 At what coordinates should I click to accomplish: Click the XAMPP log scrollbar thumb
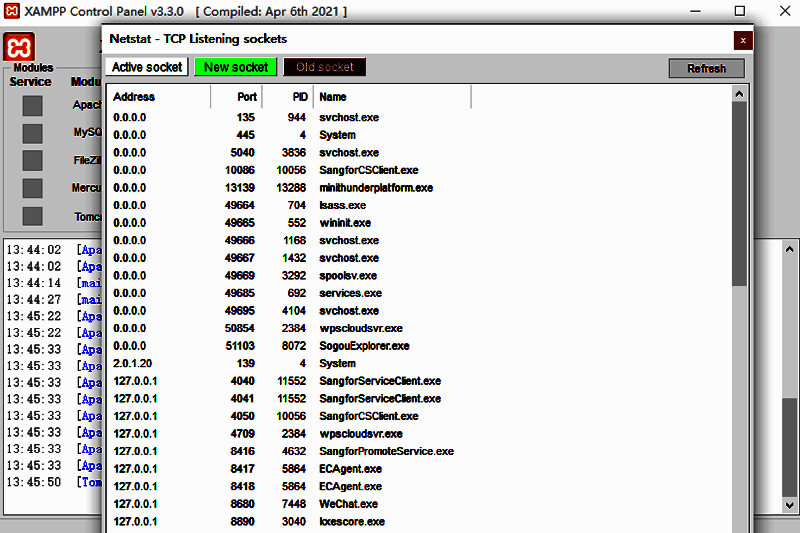(x=789, y=447)
